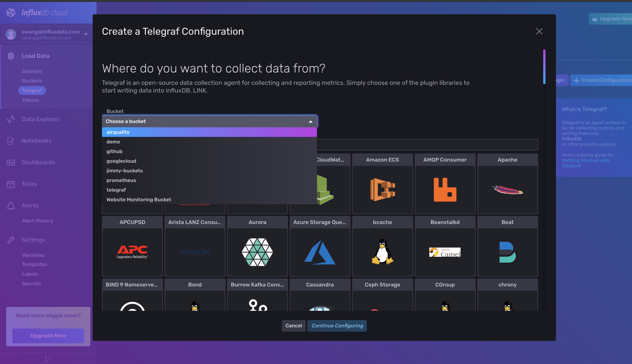Open Alerts using the bell icon
This screenshot has height=364, width=632.
(x=11, y=206)
